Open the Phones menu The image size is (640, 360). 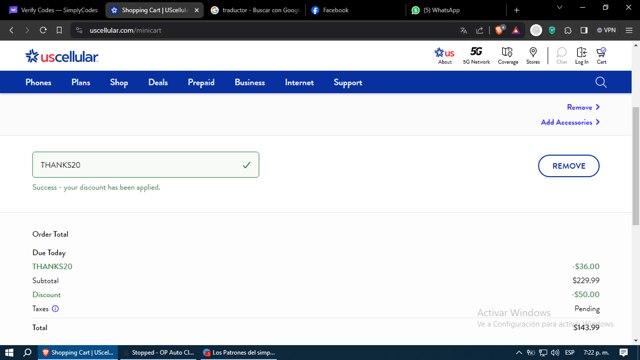pyautogui.click(x=38, y=82)
